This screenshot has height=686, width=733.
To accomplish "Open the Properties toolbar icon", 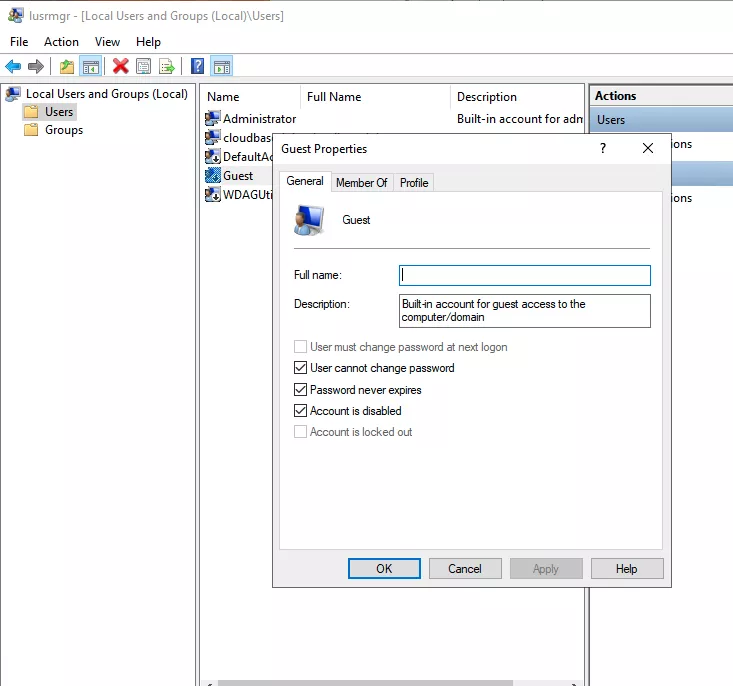I will [x=144, y=67].
